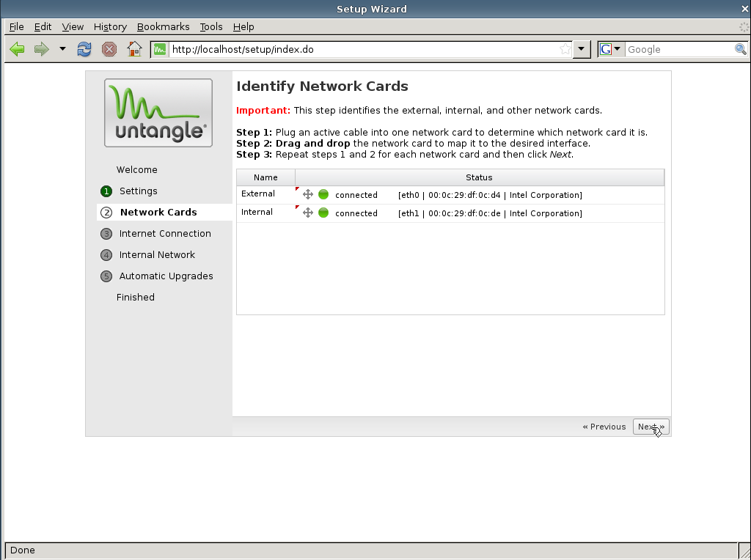
Task: Open the Tools menu
Action: click(x=211, y=27)
